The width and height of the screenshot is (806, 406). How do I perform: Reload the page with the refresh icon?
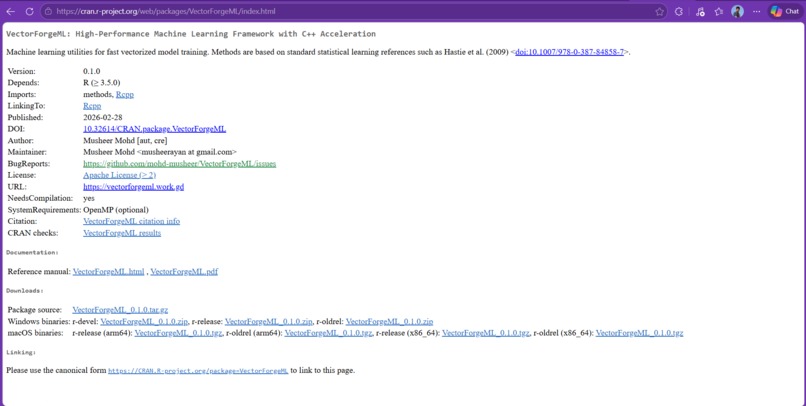[29, 11]
